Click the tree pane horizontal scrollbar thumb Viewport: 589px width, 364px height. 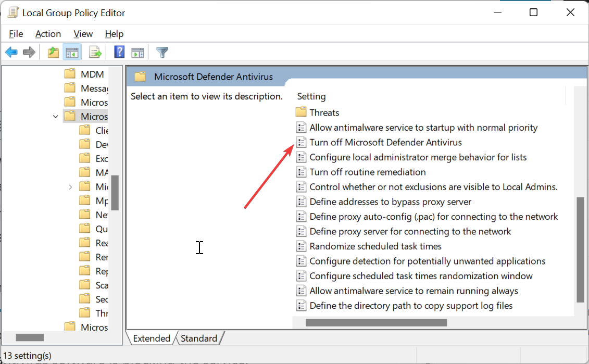pyautogui.click(x=30, y=337)
